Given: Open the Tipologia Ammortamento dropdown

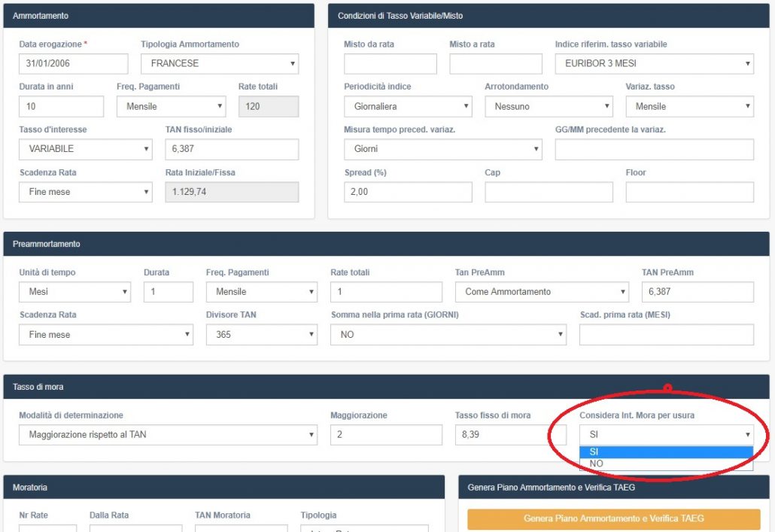Looking at the screenshot, I should [220, 64].
